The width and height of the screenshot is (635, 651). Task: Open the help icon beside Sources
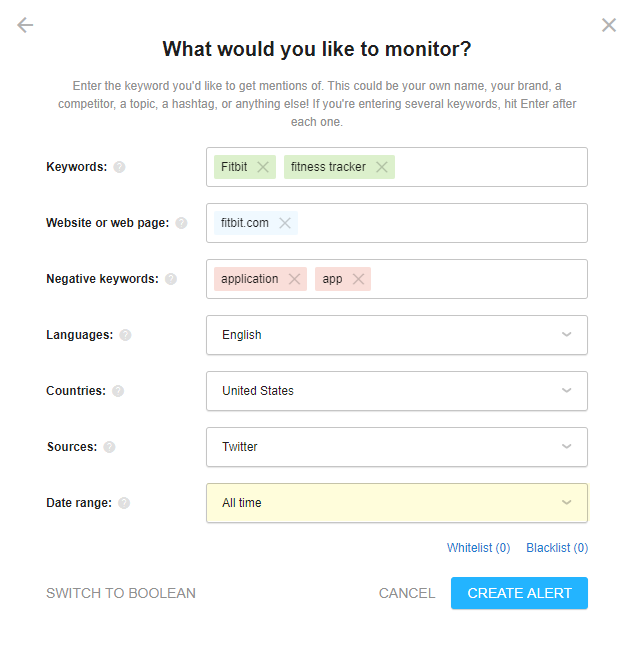tap(109, 447)
